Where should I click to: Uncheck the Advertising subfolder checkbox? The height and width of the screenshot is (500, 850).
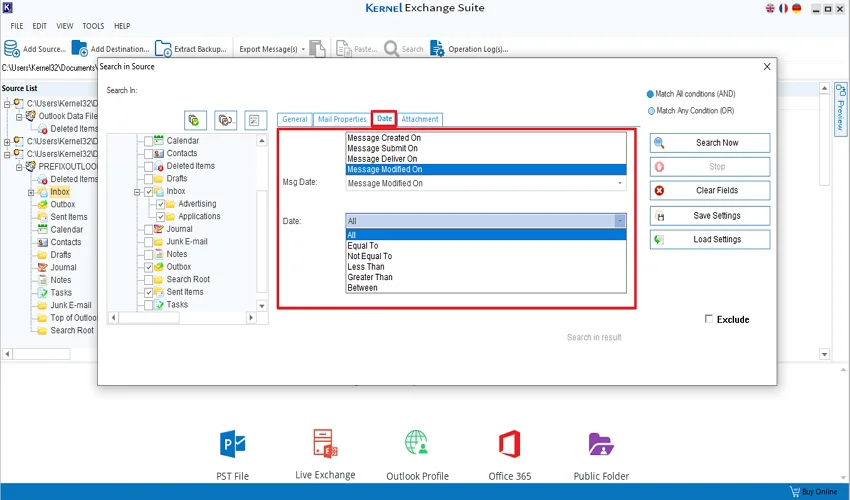point(160,204)
